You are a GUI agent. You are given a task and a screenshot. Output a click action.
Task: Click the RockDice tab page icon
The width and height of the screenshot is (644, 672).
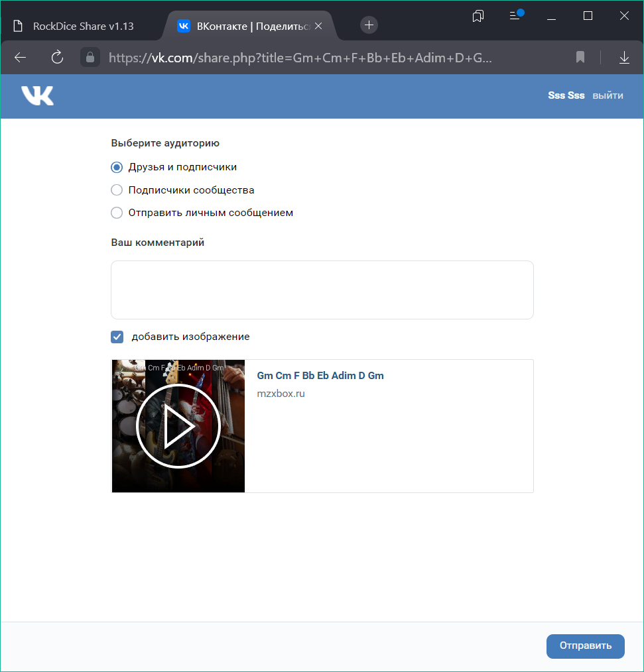(18, 26)
